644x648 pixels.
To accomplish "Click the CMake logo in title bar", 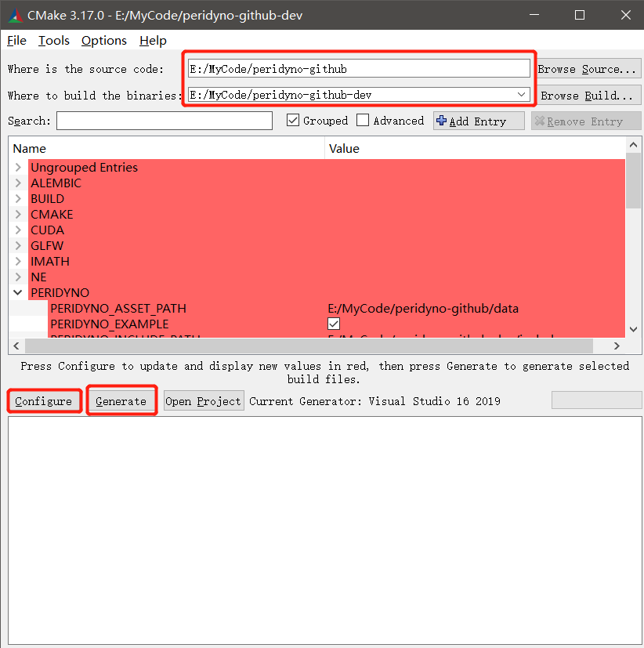I will point(15,16).
